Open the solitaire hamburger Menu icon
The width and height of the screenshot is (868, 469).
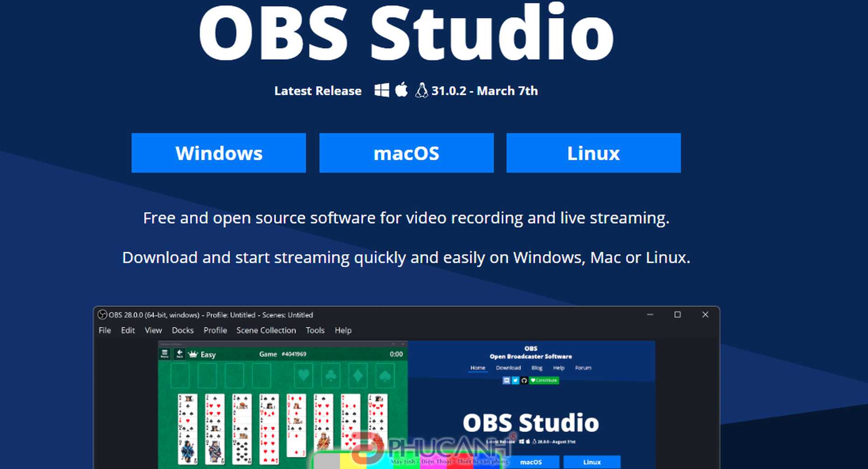[x=165, y=353]
